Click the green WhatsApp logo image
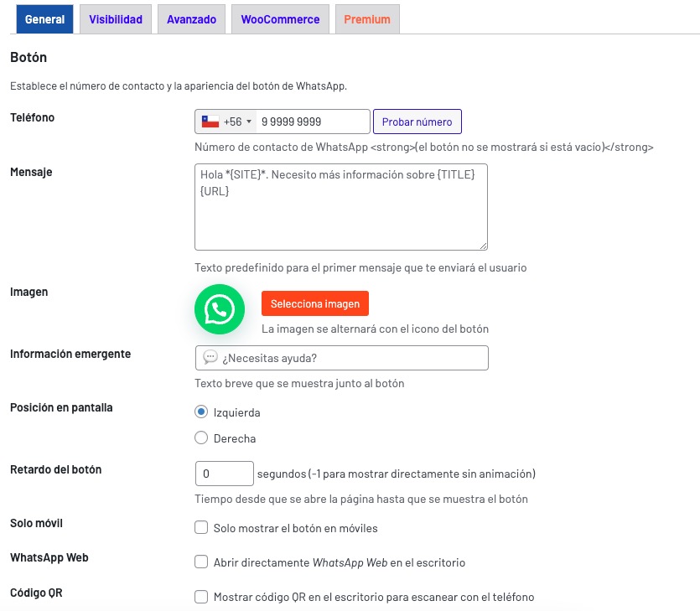The height and width of the screenshot is (611, 700). point(220,309)
